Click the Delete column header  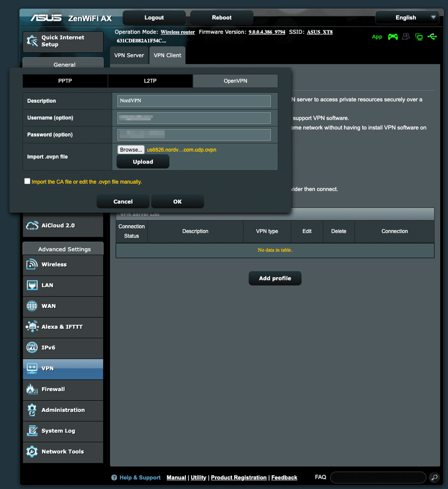tap(339, 231)
